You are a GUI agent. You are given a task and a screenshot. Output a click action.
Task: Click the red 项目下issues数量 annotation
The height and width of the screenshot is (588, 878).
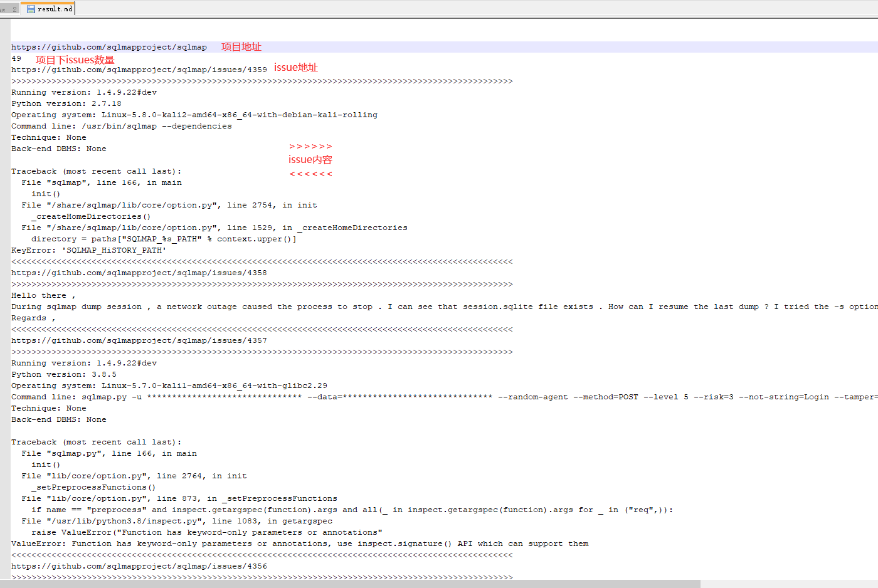click(x=75, y=60)
